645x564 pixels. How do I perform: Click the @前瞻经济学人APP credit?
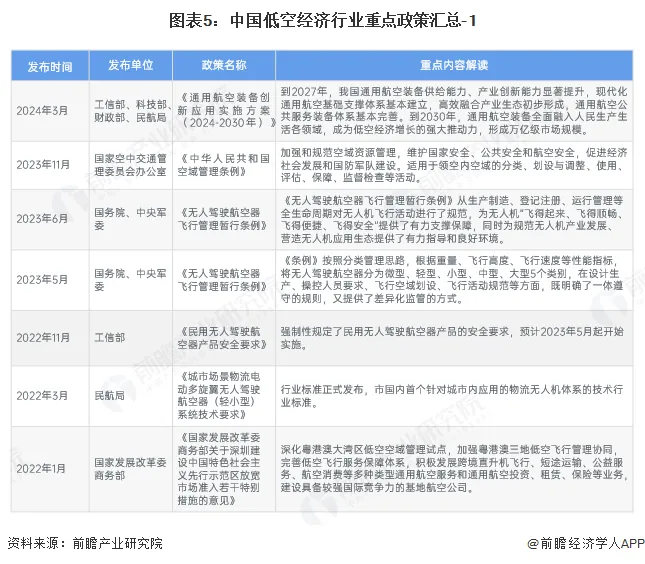[586, 543]
